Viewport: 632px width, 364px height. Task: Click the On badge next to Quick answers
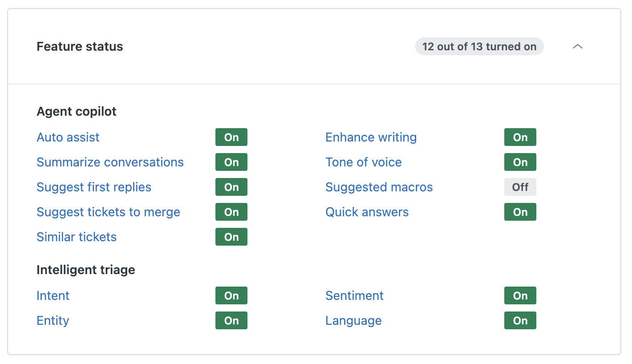(520, 212)
